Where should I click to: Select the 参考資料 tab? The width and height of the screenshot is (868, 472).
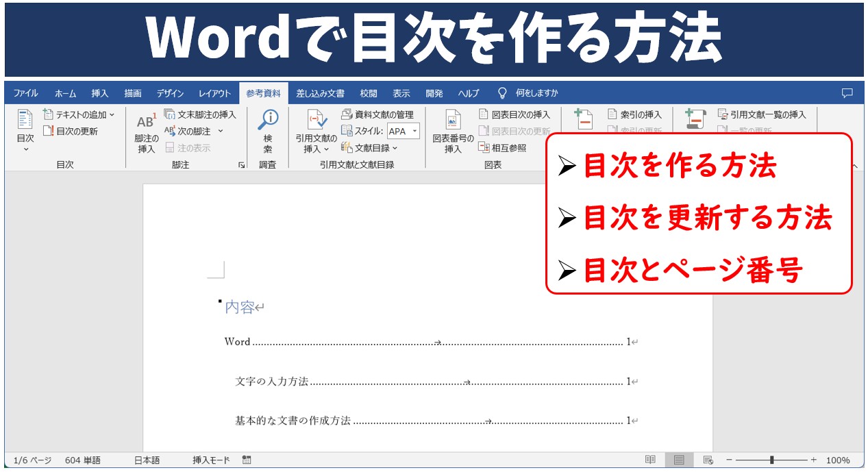[x=264, y=93]
